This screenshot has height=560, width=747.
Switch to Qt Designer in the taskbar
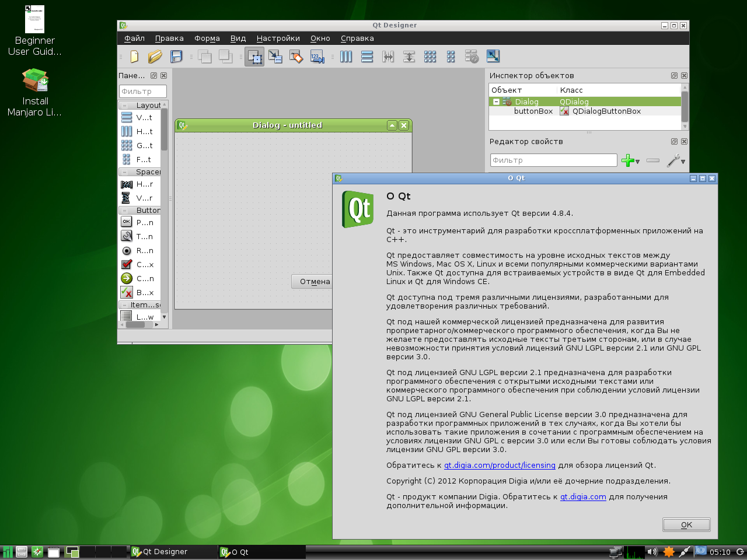click(173, 552)
